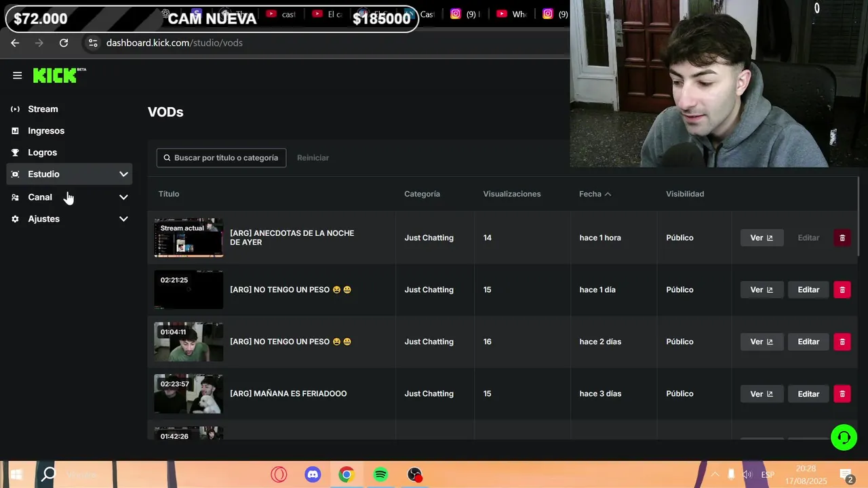Open the Logros section in sidebar
Screen dimensions: 868x488
(42, 152)
